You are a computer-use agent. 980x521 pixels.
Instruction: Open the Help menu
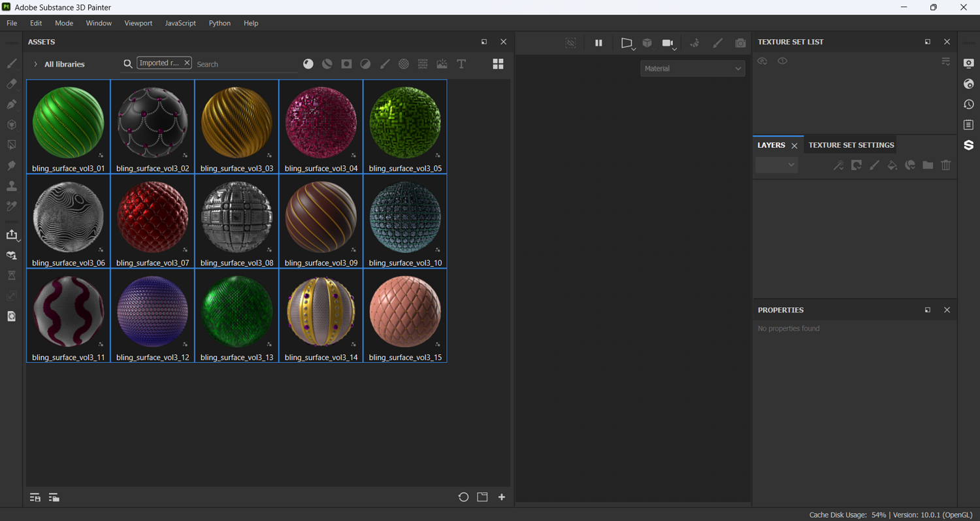(251, 23)
